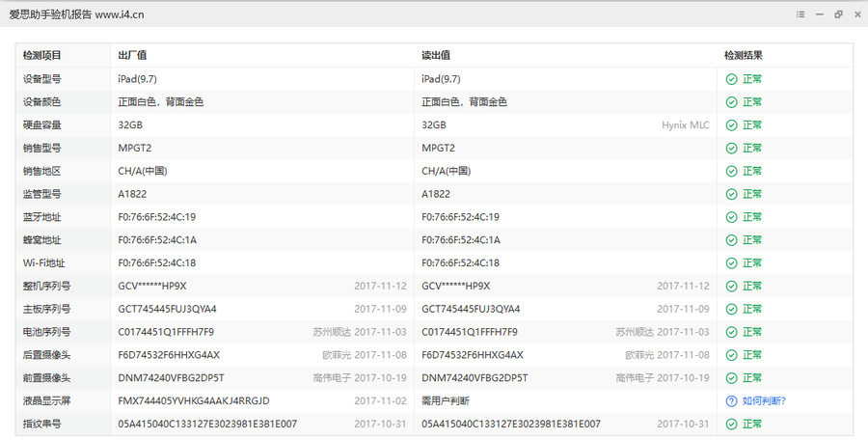Click read cellular address F0:76:6F:52:4C:1A
The image size is (868, 440).
(x=461, y=240)
